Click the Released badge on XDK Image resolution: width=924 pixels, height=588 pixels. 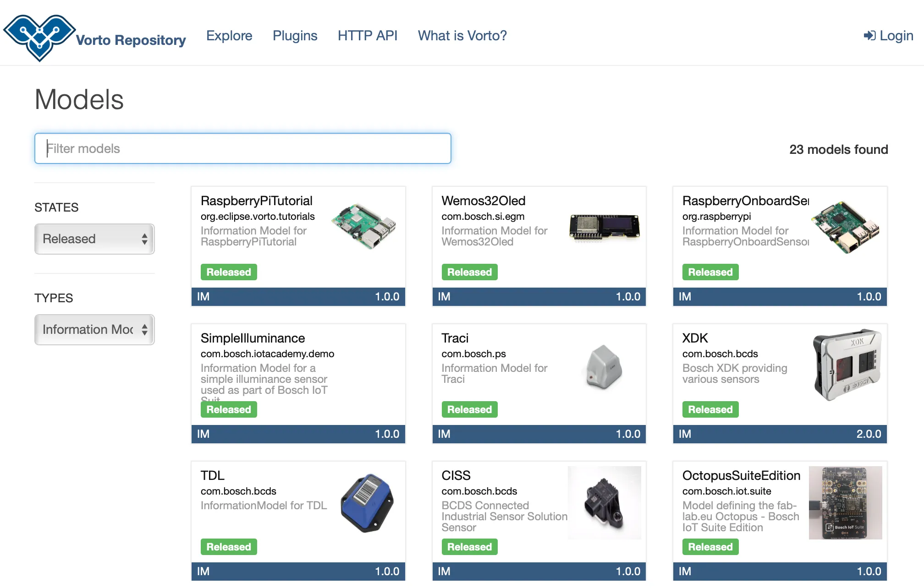710,409
